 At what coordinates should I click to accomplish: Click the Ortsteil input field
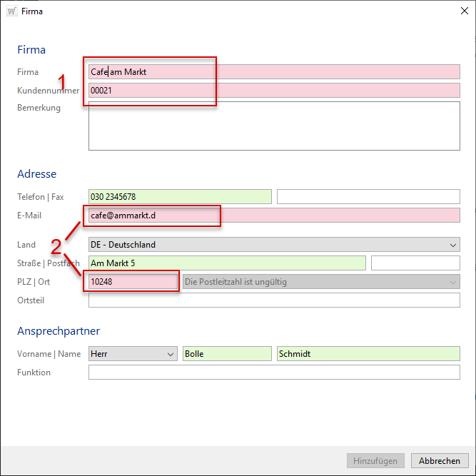[274, 300]
